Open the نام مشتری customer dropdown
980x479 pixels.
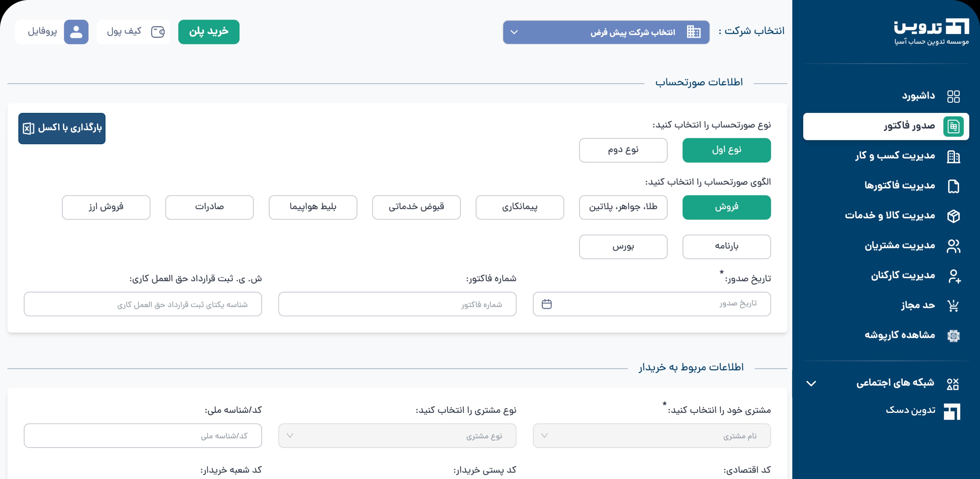click(651, 436)
